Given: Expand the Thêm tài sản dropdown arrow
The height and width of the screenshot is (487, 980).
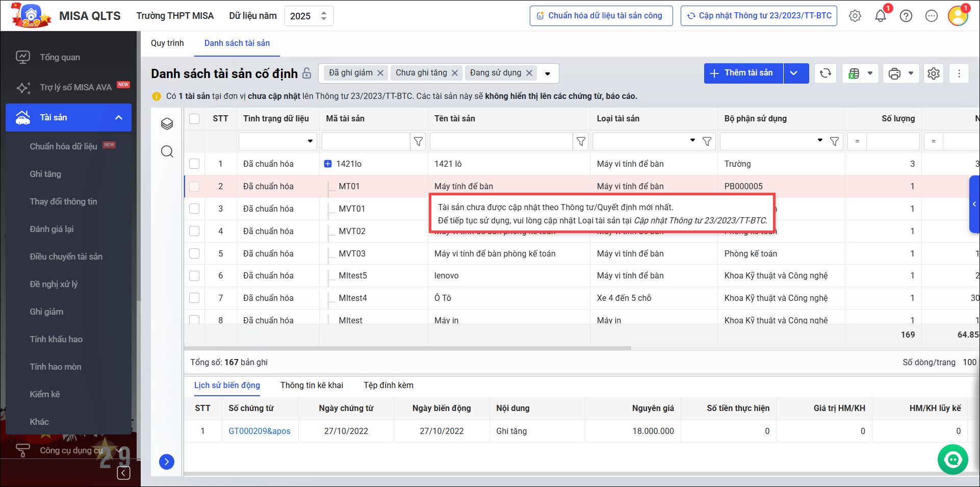Looking at the screenshot, I should click(x=794, y=73).
